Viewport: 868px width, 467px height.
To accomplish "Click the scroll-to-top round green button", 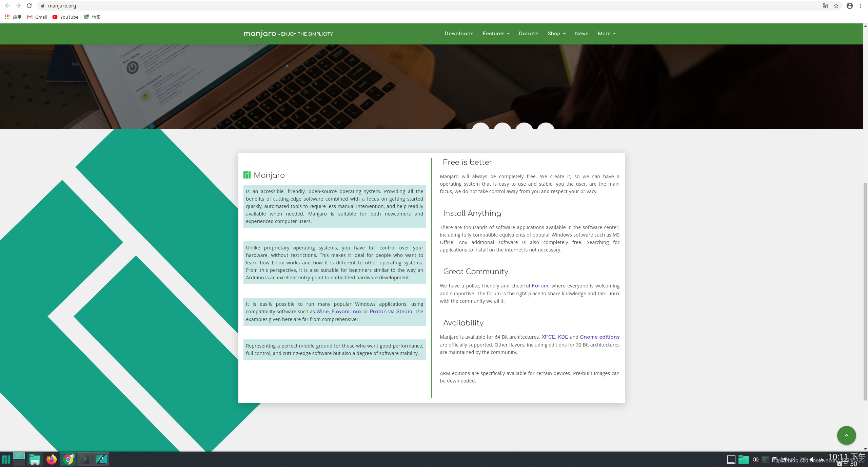I will [x=846, y=435].
